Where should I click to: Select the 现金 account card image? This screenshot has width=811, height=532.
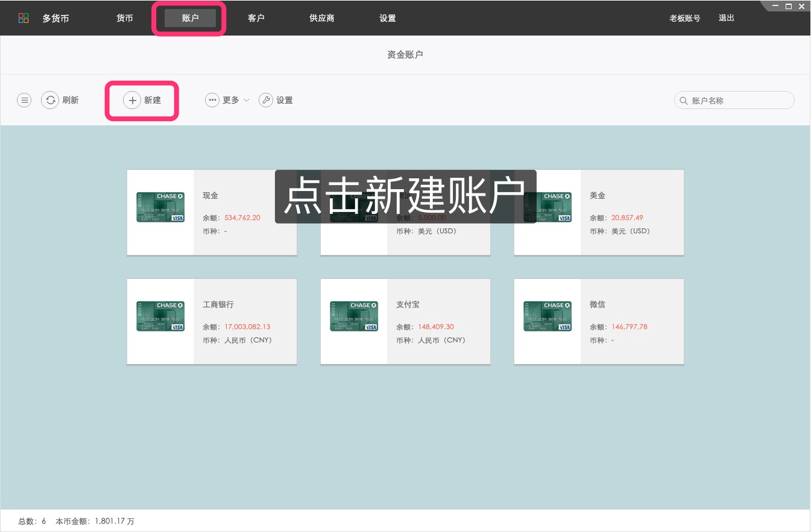(x=160, y=207)
